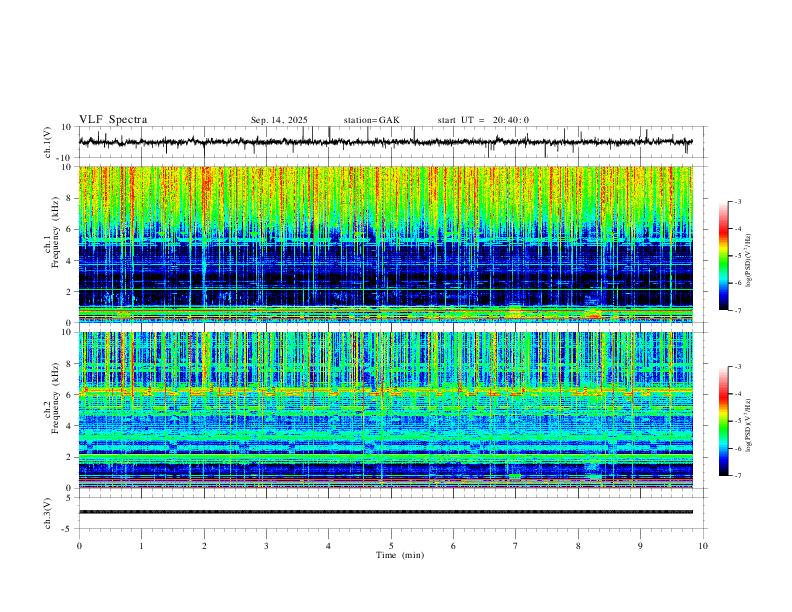The height and width of the screenshot is (612, 792).
Task: Click time axis tick label '2'
Action: (x=204, y=546)
